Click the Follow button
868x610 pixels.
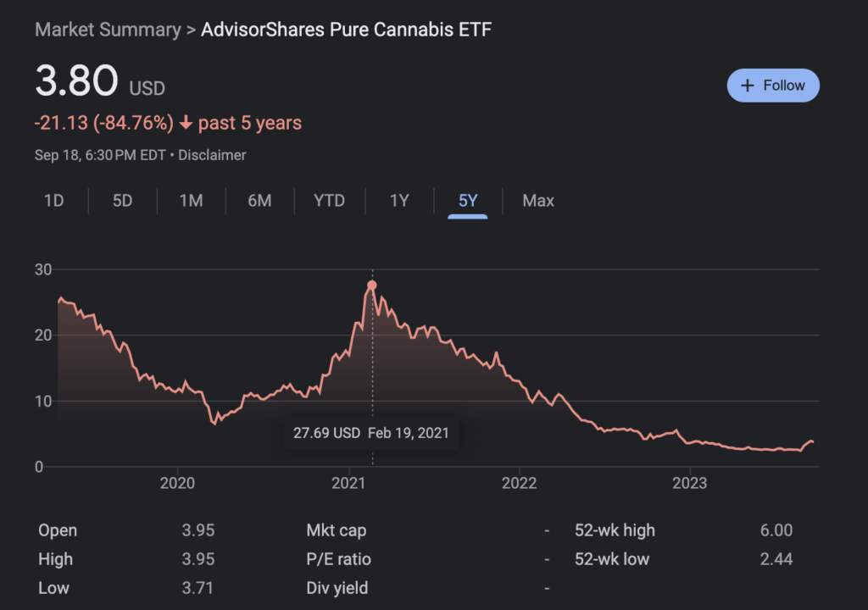[x=773, y=85]
